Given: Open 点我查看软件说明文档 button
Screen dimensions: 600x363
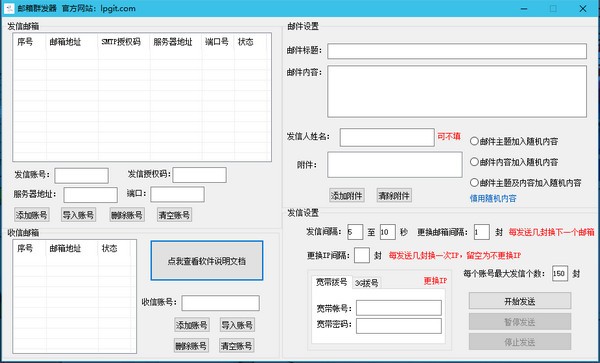Looking at the screenshot, I should [207, 260].
